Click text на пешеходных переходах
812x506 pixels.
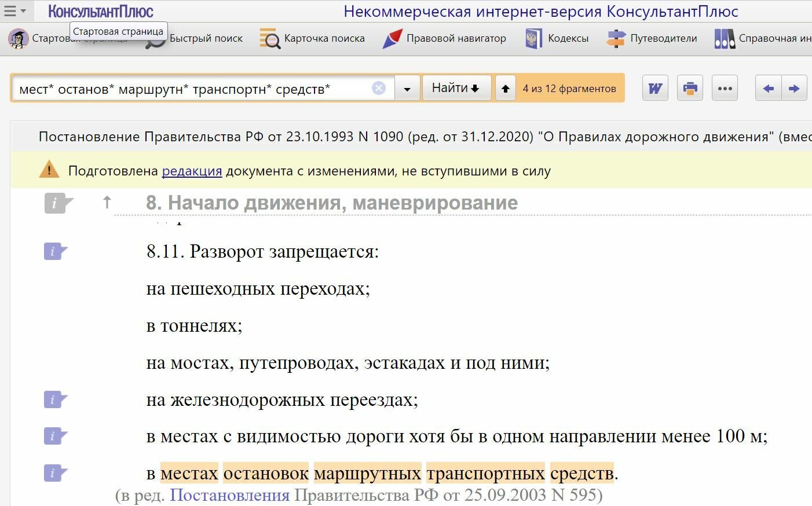pos(258,288)
